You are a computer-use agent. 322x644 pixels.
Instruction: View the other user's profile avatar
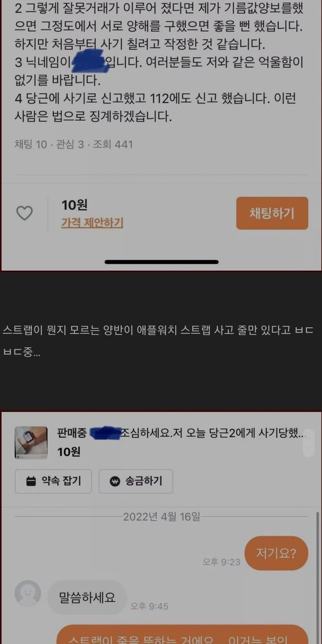28,594
